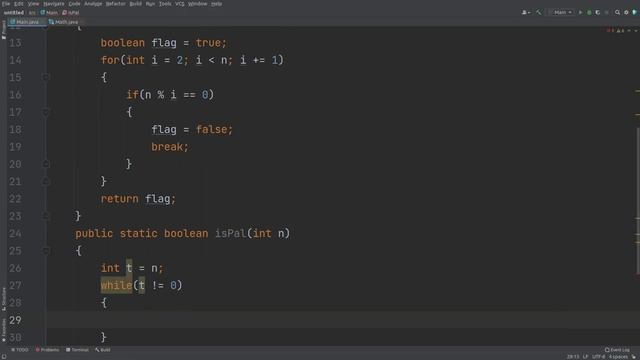Click 'flag = false;' on line 18
The width and height of the screenshot is (640, 360).
tap(192, 130)
